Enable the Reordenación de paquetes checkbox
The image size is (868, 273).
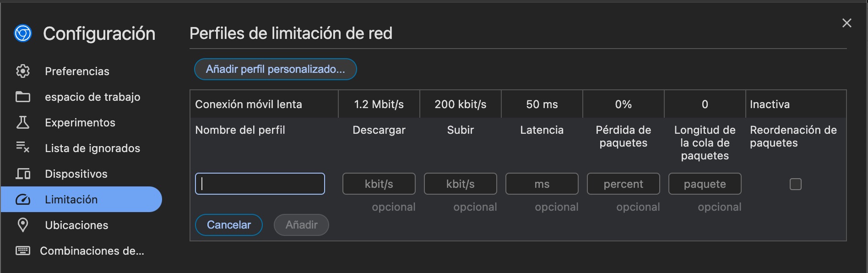click(x=796, y=184)
